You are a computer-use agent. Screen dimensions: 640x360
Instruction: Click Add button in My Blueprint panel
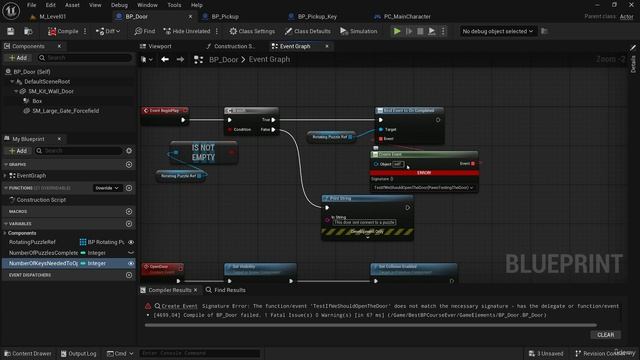18,151
